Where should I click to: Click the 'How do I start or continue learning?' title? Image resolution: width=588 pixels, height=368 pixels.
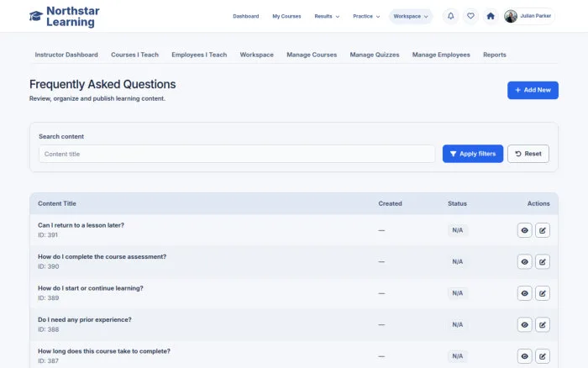(91, 288)
